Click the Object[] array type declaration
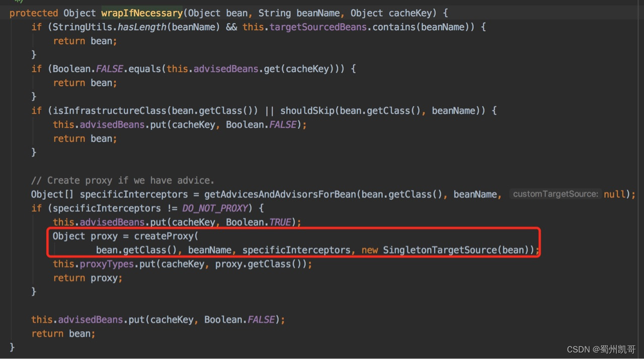 (53, 194)
